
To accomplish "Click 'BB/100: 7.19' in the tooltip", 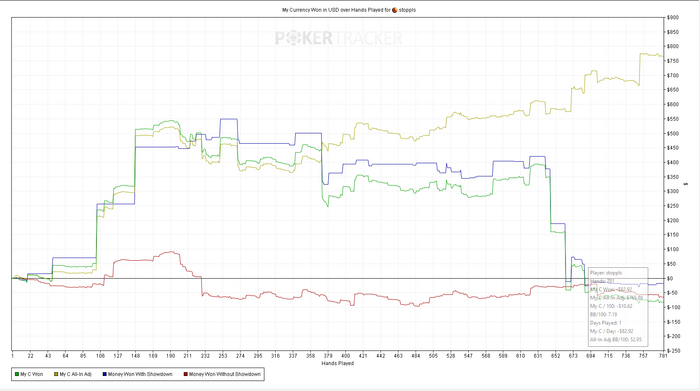I will coord(604,314).
